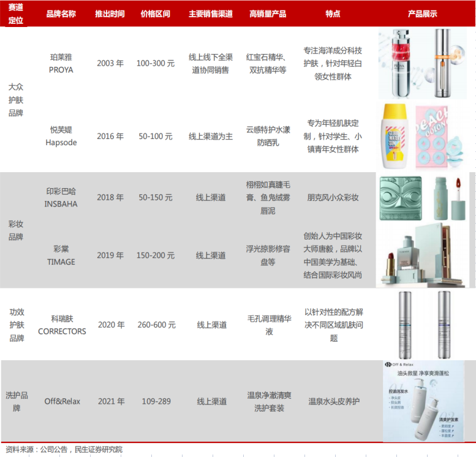Open the INSBAHA lip mud product image

pos(450,198)
